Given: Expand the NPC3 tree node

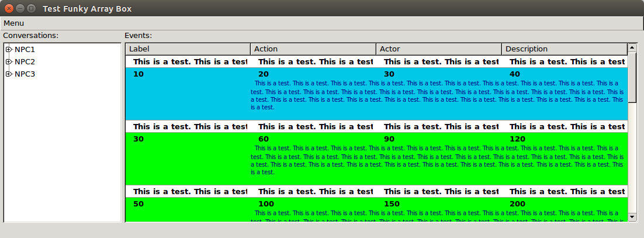Looking at the screenshot, I should (9, 74).
